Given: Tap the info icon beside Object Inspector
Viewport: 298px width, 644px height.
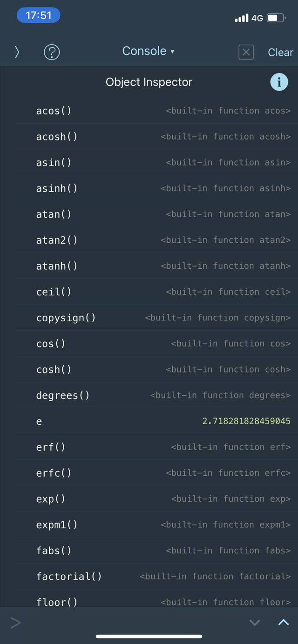Looking at the screenshot, I should 279,82.
